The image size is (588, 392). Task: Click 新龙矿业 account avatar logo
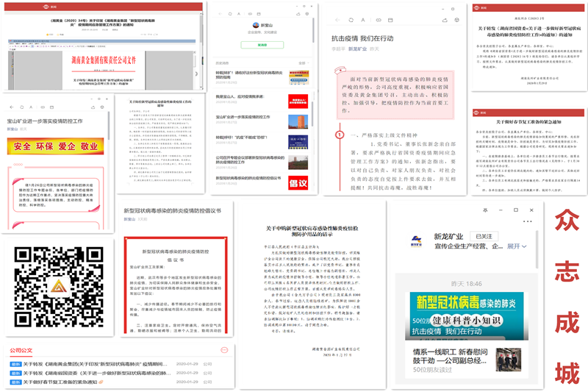416,241
